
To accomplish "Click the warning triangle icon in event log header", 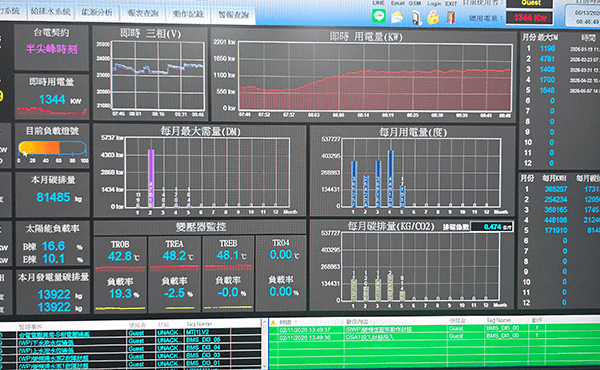I will (273, 323).
